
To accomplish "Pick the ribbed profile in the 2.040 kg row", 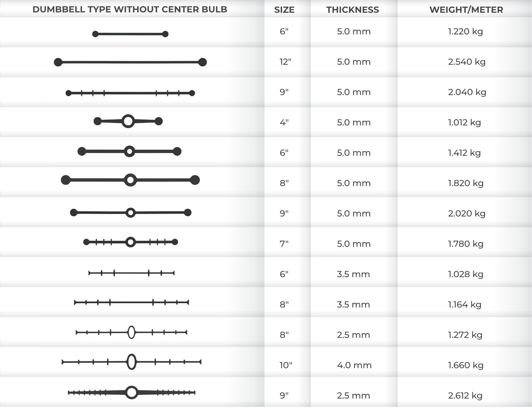I will point(130,93).
